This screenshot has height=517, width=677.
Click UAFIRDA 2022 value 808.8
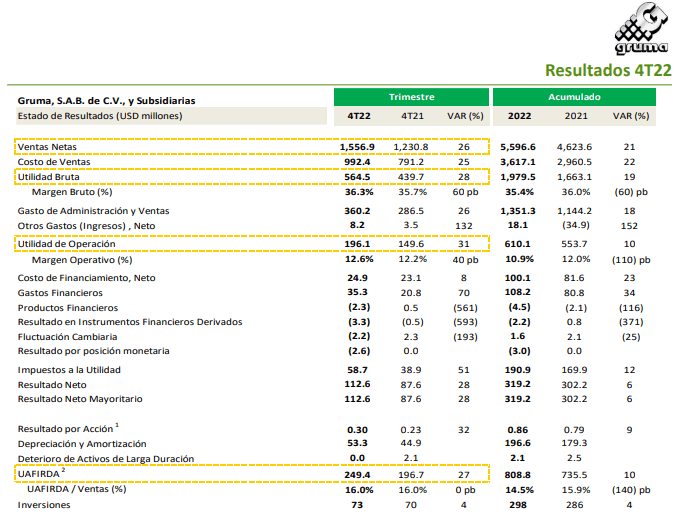(518, 475)
